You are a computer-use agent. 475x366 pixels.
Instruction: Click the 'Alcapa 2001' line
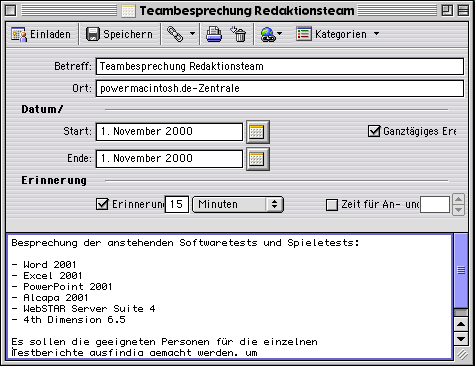click(x=50, y=298)
